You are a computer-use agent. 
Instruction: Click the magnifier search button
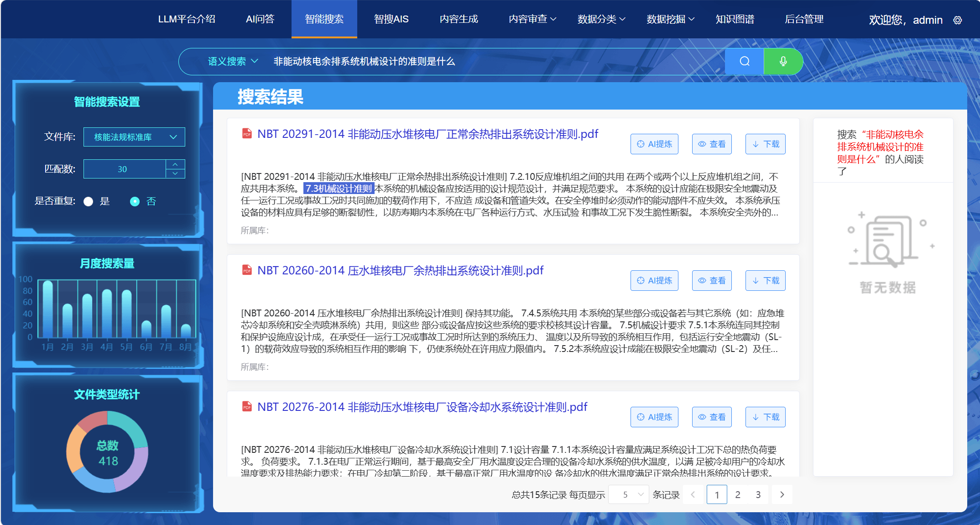pyautogui.click(x=744, y=61)
